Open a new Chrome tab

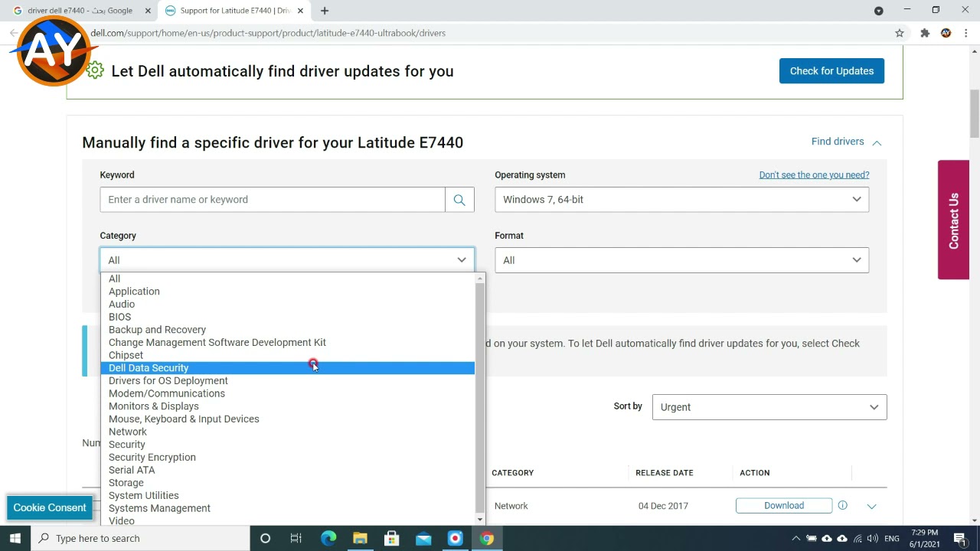click(325, 11)
